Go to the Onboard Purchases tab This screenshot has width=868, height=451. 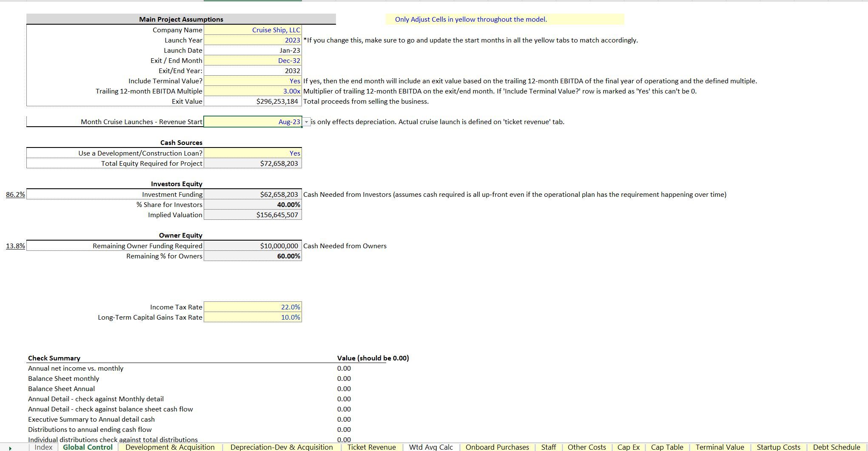pos(497,447)
